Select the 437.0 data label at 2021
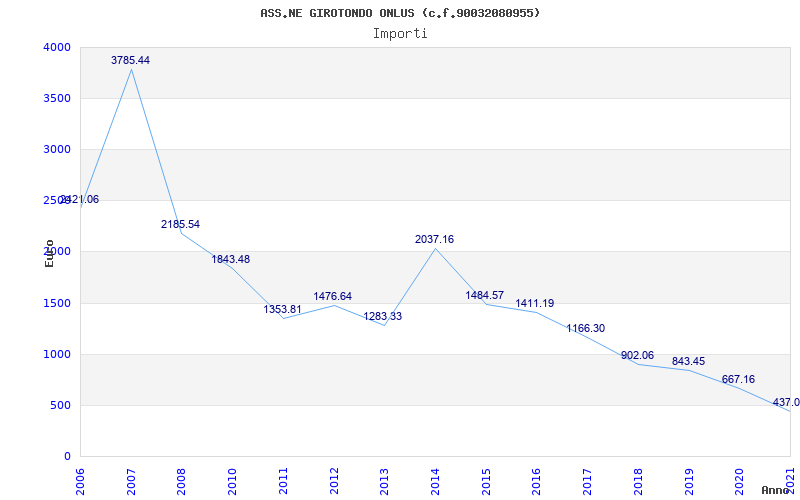This screenshot has height=500, width=800. click(786, 403)
